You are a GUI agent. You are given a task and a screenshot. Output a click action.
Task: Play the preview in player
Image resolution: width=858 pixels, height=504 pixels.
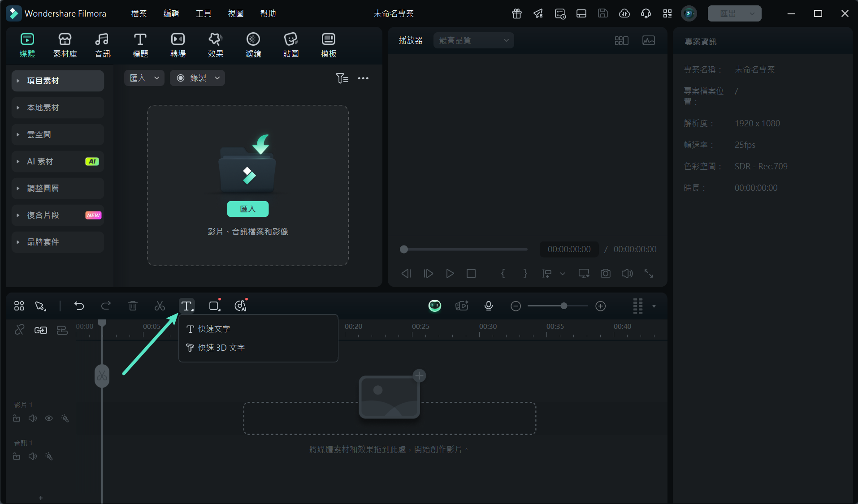(x=450, y=273)
